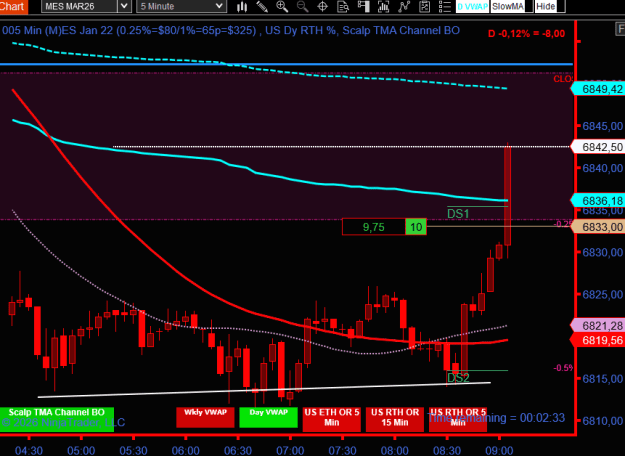This screenshot has width=625, height=456.
Task: Toggle the SlowMA toolbar button
Action: click(x=512, y=6)
